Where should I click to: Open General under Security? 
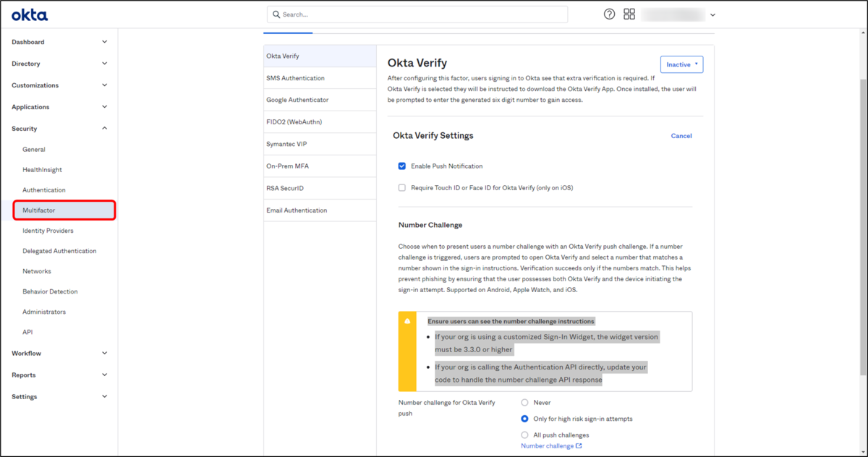(34, 150)
